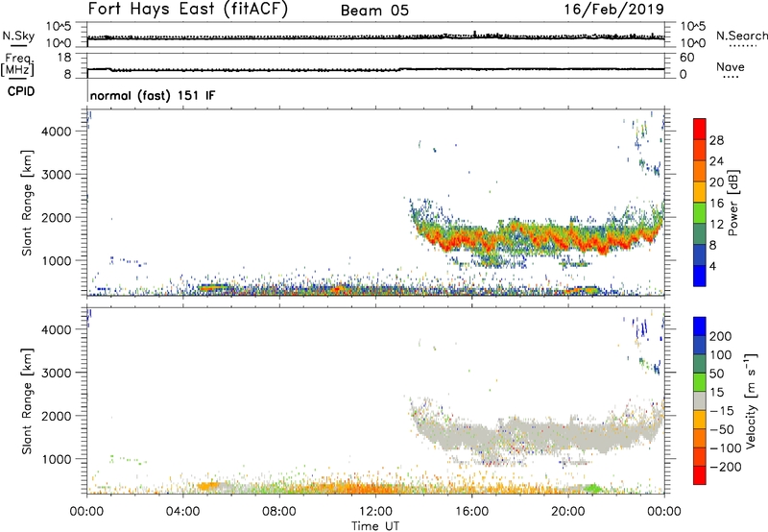Click the 'Time UT' axis title
This screenshot has width=768, height=532.
coord(375,526)
